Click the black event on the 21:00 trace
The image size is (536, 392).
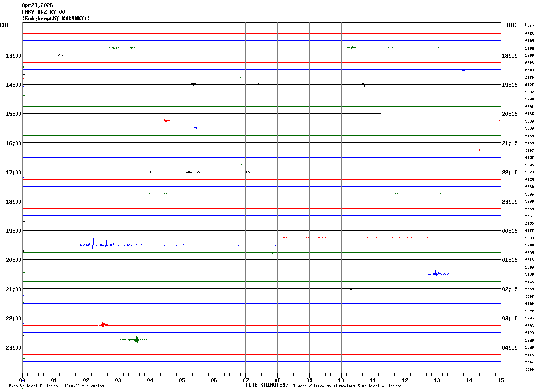346,288
